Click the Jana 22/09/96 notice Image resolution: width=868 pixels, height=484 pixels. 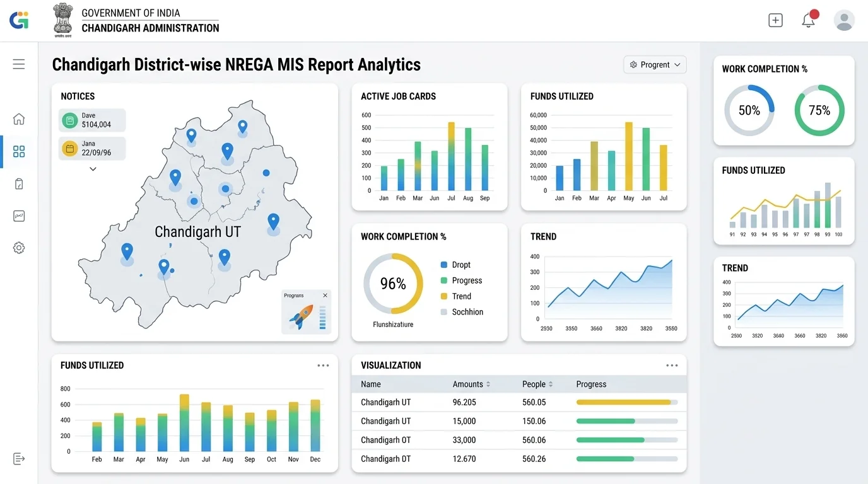(x=92, y=149)
